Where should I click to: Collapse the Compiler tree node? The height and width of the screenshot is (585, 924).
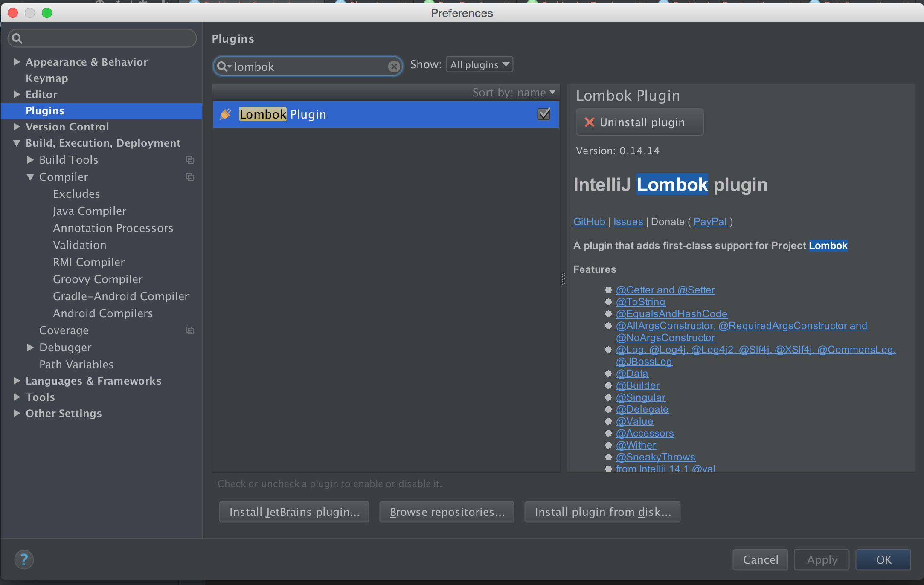point(30,177)
